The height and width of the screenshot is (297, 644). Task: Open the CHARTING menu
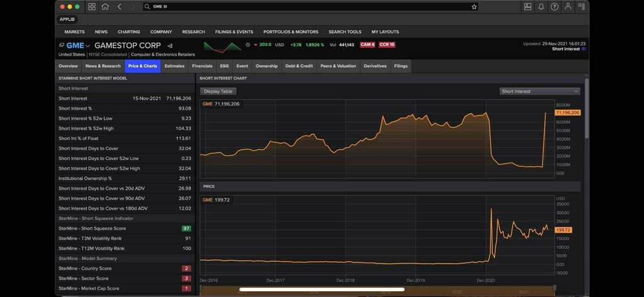click(x=129, y=31)
